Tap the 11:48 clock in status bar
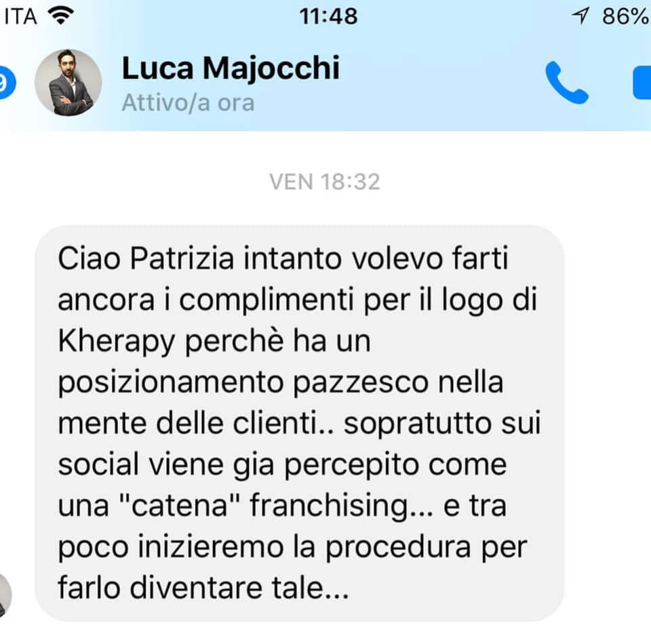This screenshot has height=644, width=651. pyautogui.click(x=328, y=16)
